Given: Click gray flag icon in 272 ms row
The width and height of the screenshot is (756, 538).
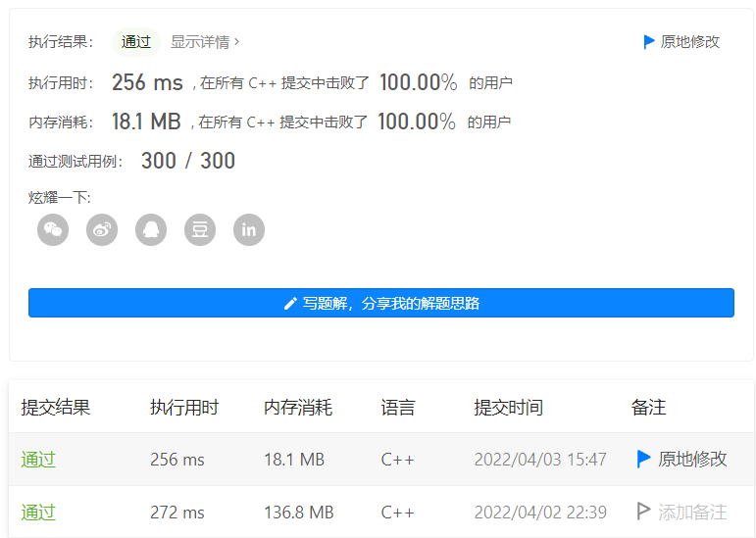Looking at the screenshot, I should pyautogui.click(x=643, y=512).
